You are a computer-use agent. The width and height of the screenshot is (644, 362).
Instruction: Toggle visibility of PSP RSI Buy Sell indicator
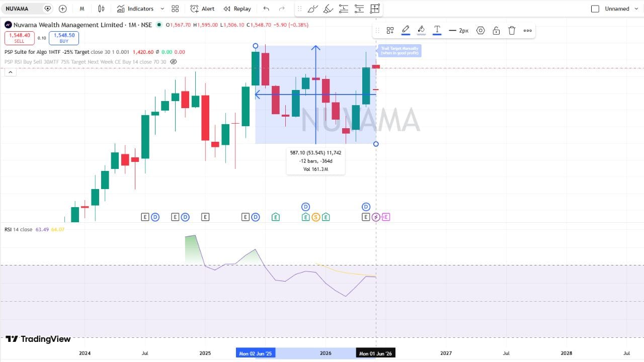(x=174, y=61)
